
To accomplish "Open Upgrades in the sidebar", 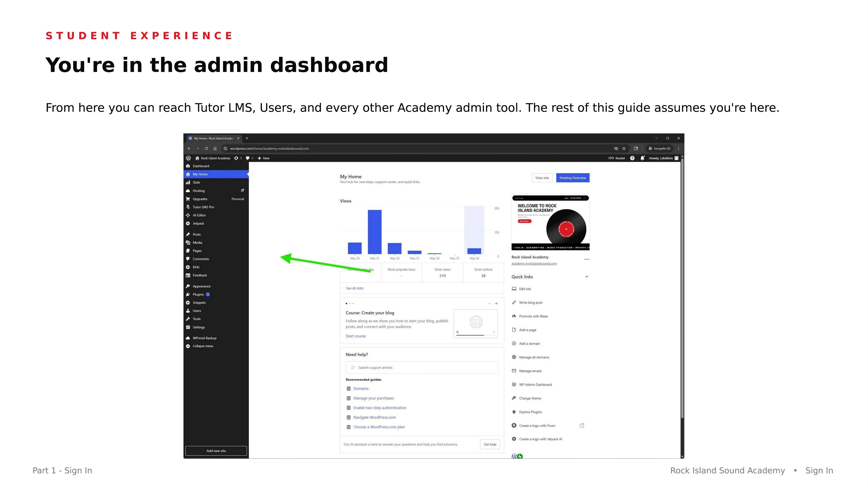I will point(216,199).
